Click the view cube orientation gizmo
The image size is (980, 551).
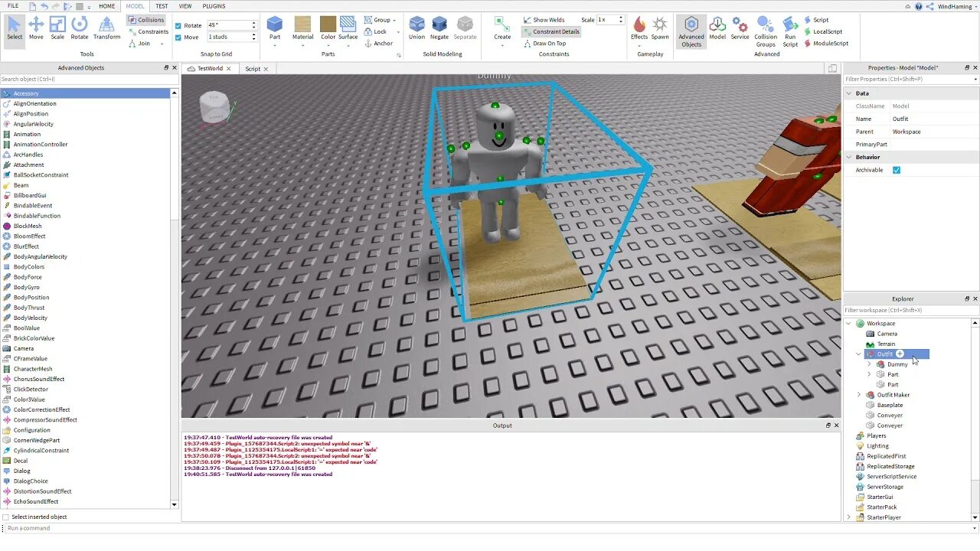pos(214,107)
